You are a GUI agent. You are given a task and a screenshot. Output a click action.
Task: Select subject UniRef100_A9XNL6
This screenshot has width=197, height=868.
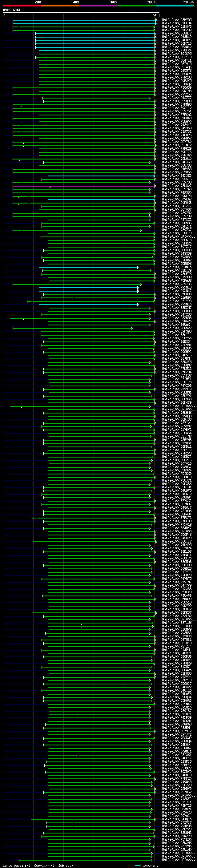[177, 305]
